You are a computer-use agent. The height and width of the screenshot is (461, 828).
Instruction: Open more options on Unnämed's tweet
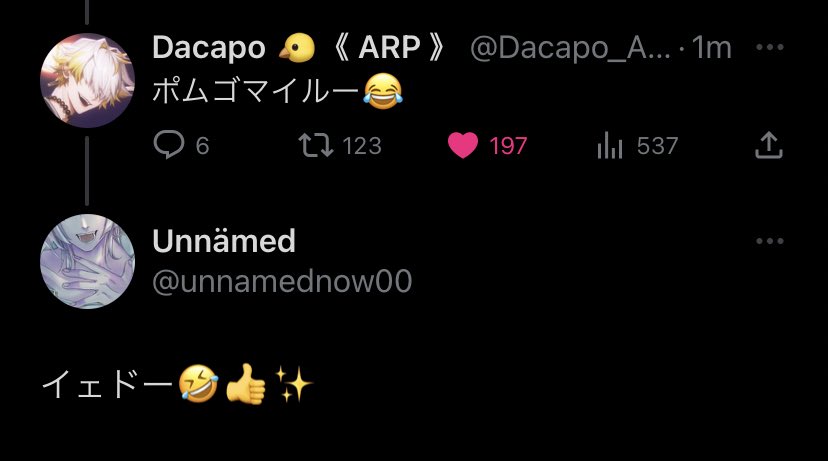click(769, 241)
